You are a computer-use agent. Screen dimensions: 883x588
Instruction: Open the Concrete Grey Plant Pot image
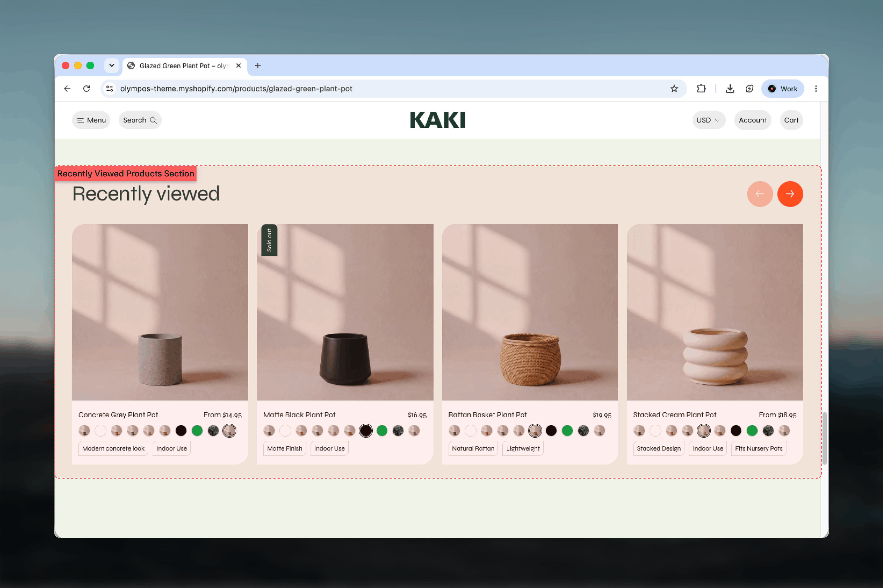point(160,312)
